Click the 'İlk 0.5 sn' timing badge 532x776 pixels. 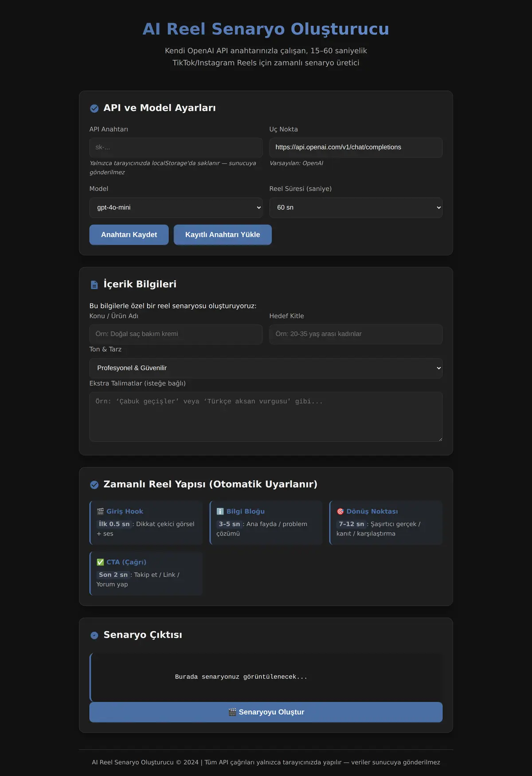click(114, 524)
